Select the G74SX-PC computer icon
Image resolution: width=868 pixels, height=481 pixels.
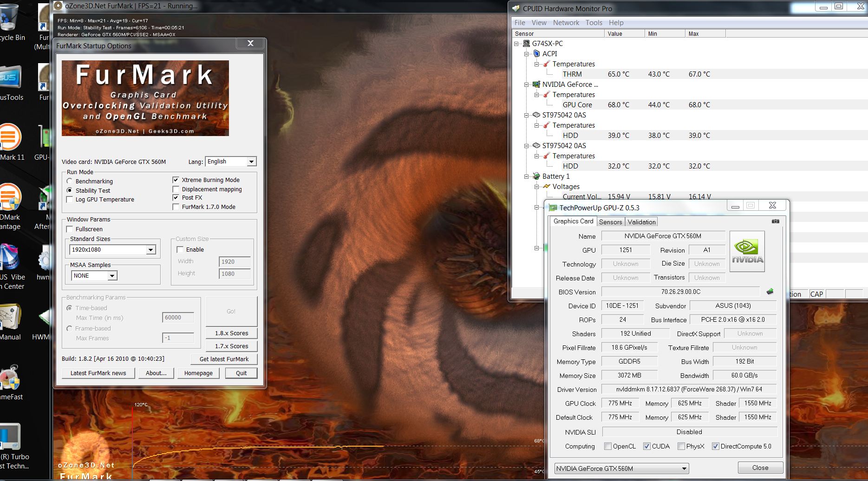[x=526, y=44]
